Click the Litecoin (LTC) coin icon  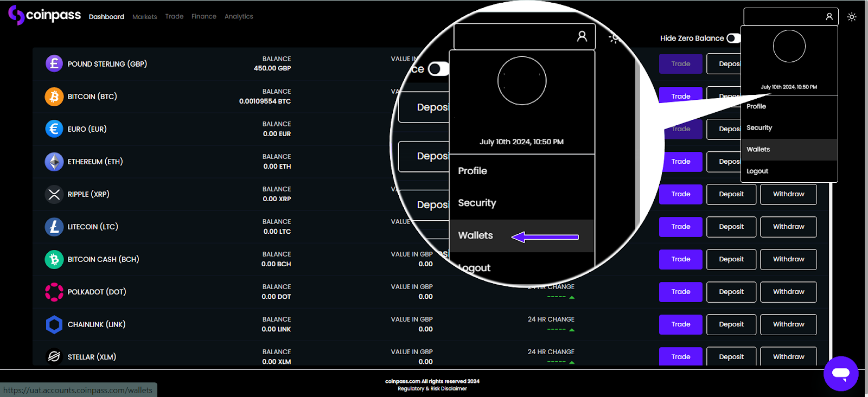point(54,227)
